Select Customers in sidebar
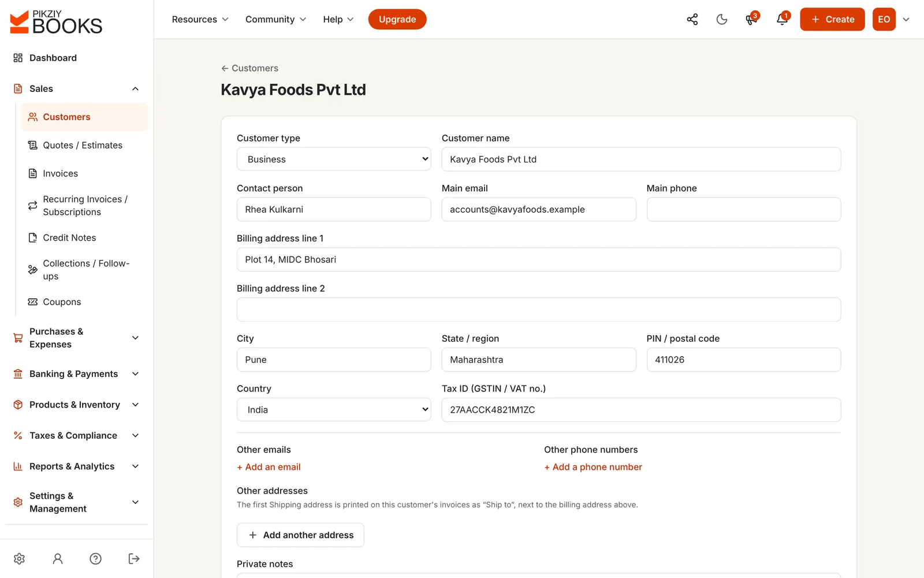Viewport: 924px width, 578px height. click(84, 117)
